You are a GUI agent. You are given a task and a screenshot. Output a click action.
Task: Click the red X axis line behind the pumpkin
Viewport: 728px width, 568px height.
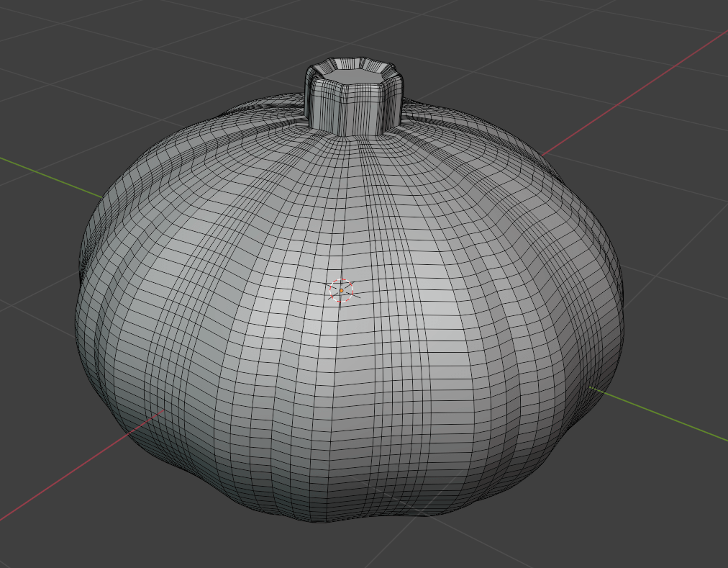click(633, 92)
